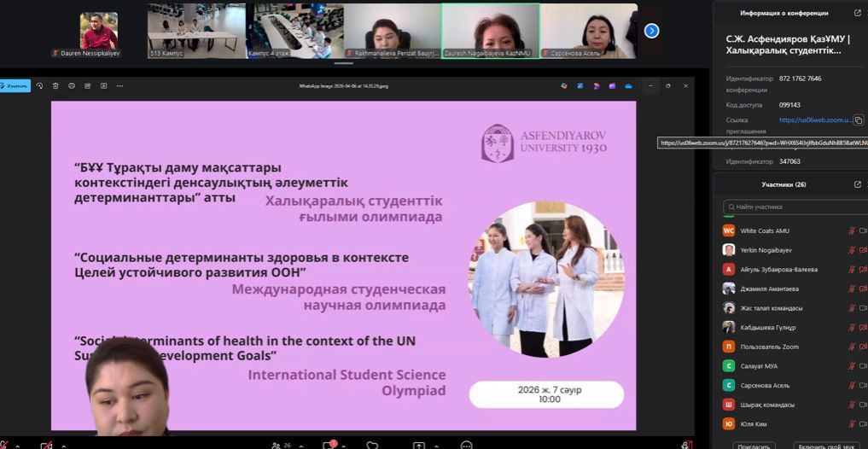Open the us06web.zoom.us invitation link
The width and height of the screenshot is (868, 449).
pos(815,120)
